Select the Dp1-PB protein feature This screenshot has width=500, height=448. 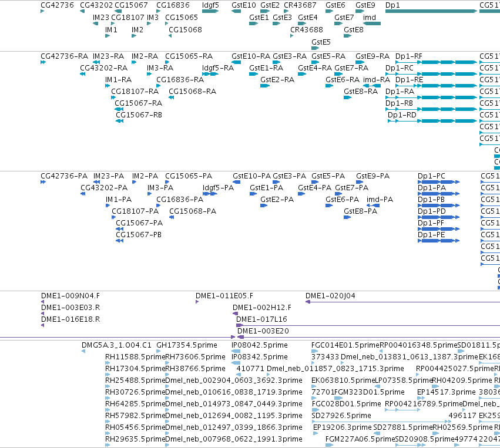tap(438, 206)
